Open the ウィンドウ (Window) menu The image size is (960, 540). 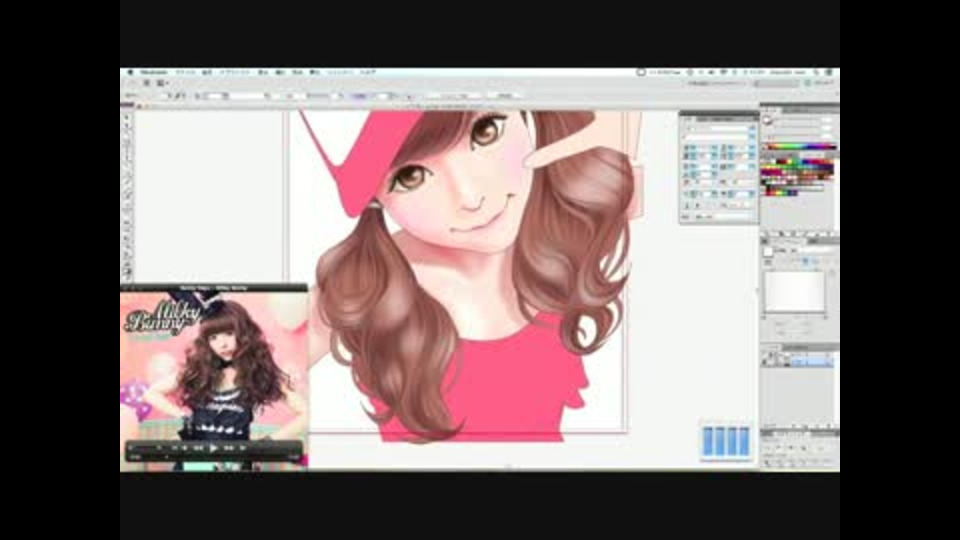click(339, 72)
